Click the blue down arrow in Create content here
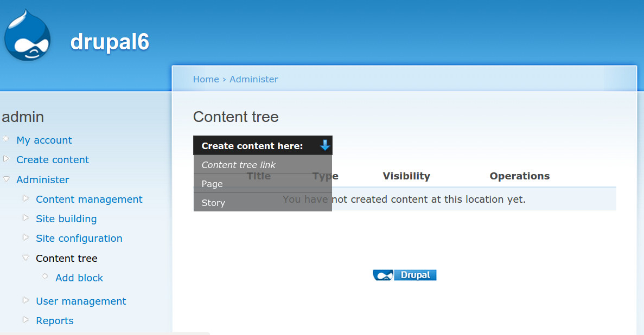This screenshot has height=335, width=644. tap(325, 145)
